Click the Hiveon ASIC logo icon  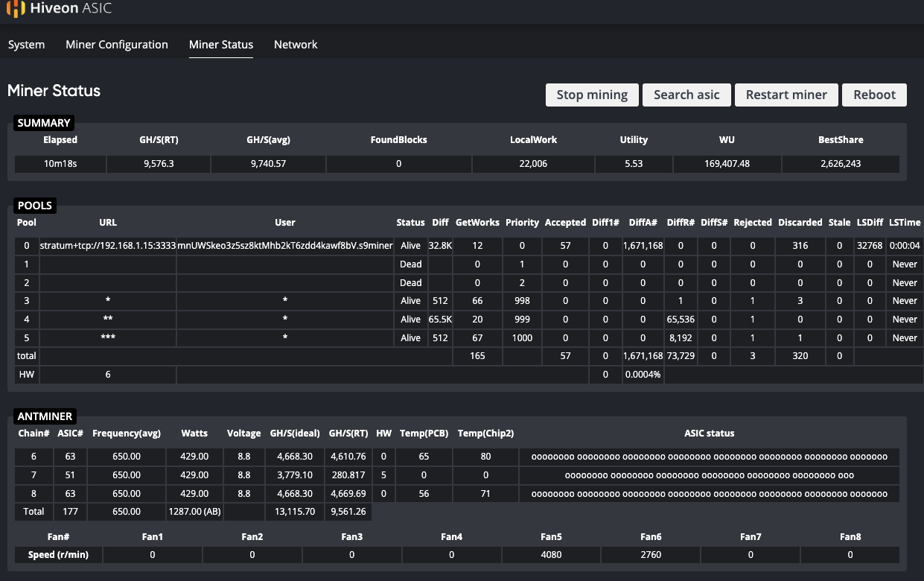pyautogui.click(x=15, y=10)
